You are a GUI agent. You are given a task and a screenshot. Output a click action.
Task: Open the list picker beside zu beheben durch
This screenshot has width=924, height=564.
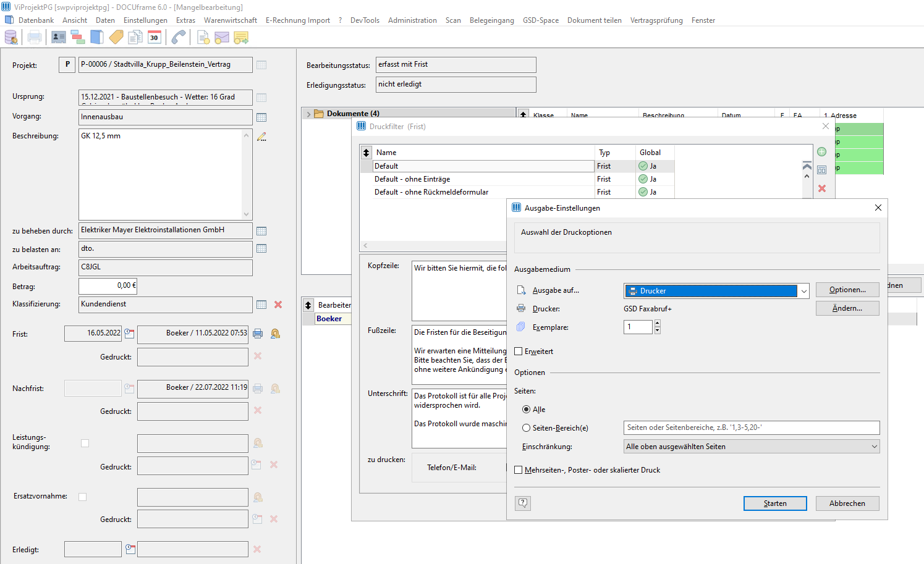(261, 231)
